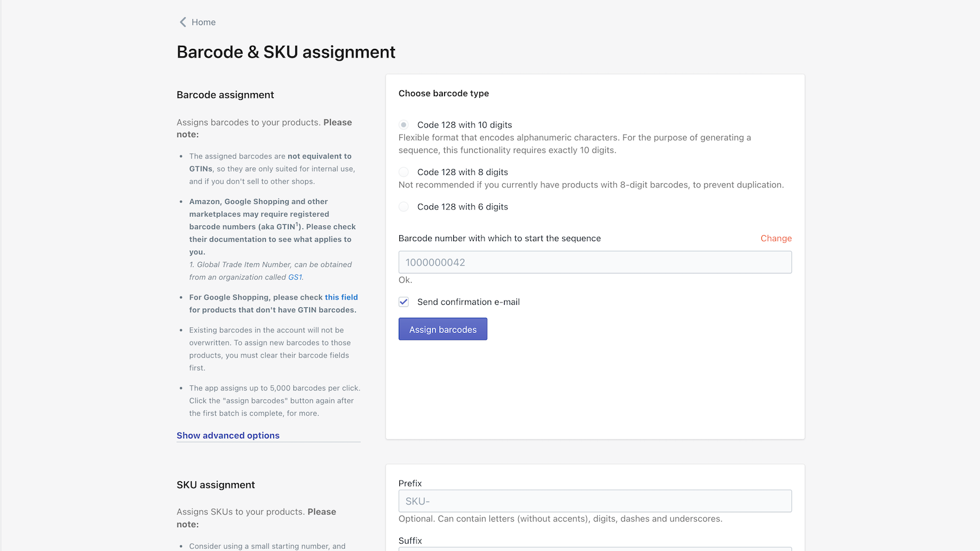Click the Code 128 with 8 digits label text
This screenshot has height=551, width=980.
click(462, 172)
